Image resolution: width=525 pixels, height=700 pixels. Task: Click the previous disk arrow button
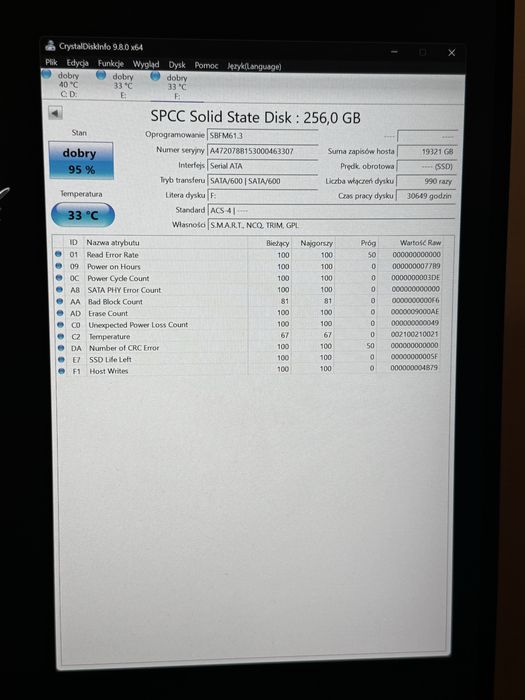tap(55, 113)
